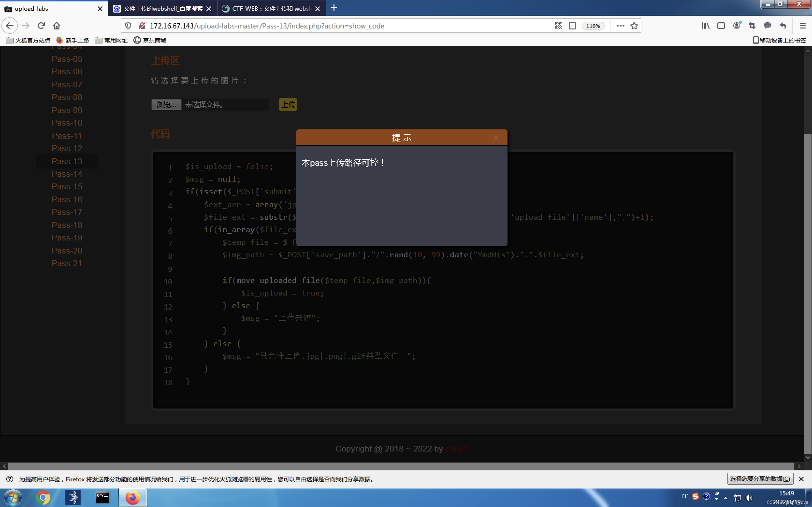Toggle reader view icon in address bar

point(573,26)
